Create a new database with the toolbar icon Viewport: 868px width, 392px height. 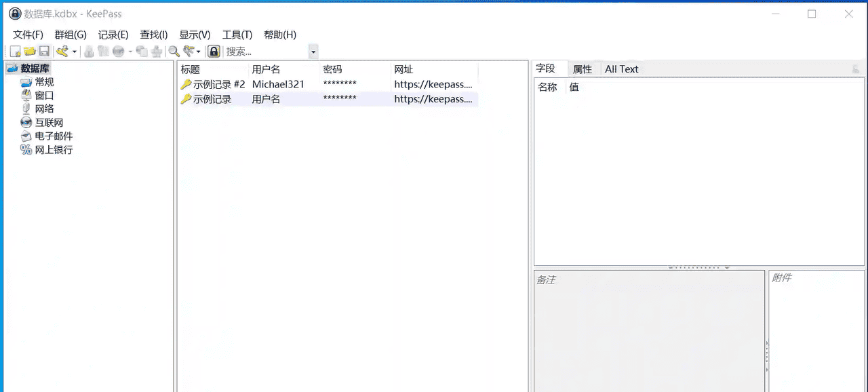click(15, 51)
